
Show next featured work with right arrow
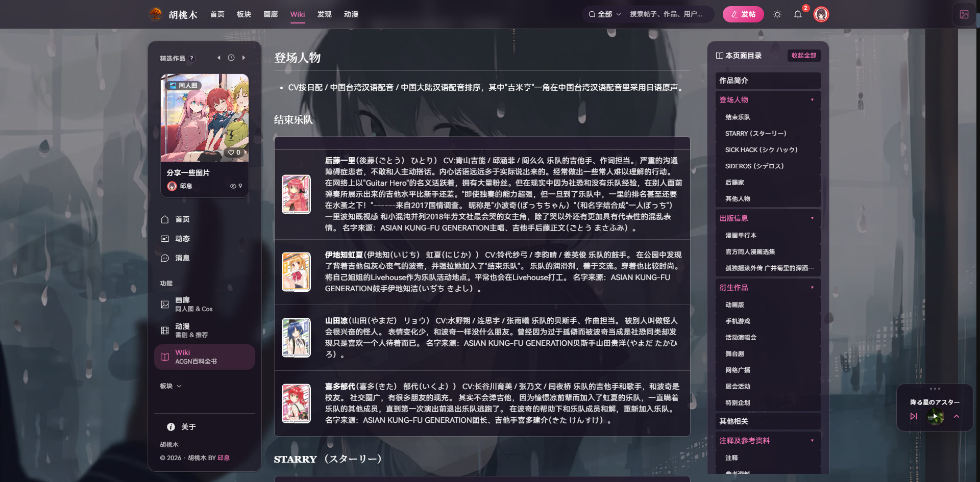coord(243,58)
